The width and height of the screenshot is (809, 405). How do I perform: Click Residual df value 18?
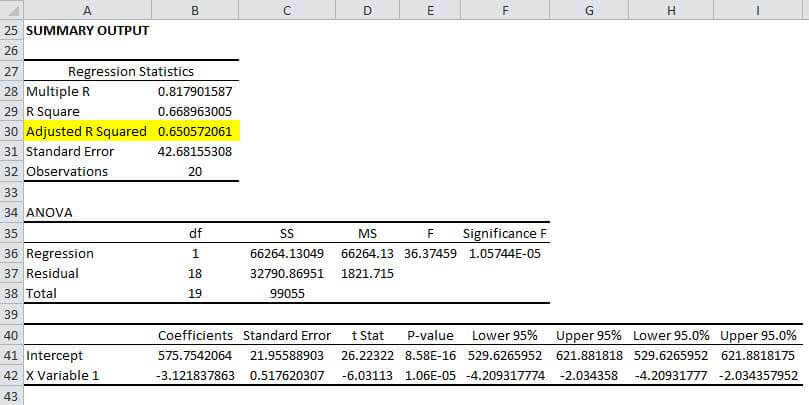pyautogui.click(x=195, y=273)
